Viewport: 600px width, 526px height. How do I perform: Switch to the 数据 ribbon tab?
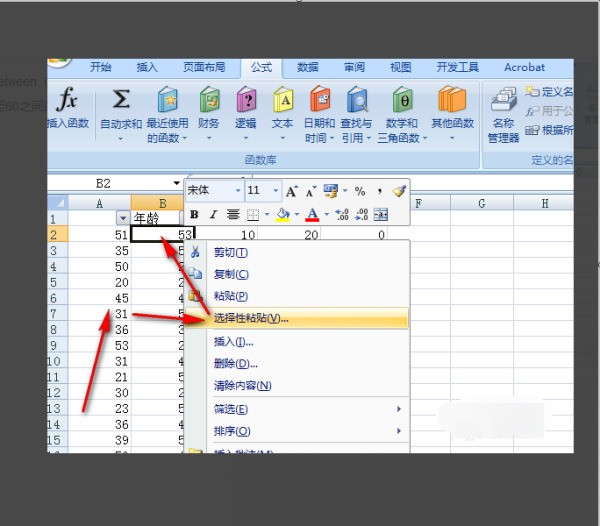[308, 67]
